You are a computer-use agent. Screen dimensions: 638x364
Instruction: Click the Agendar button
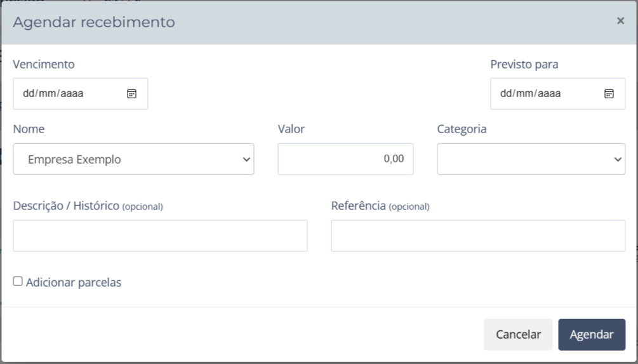coord(592,334)
